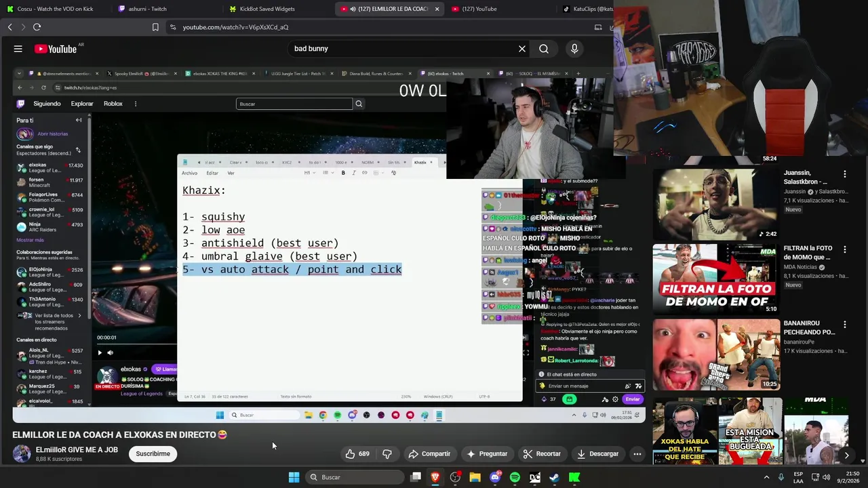868x488 pixels.
Task: Reload the page in the browser
Action: [37, 27]
